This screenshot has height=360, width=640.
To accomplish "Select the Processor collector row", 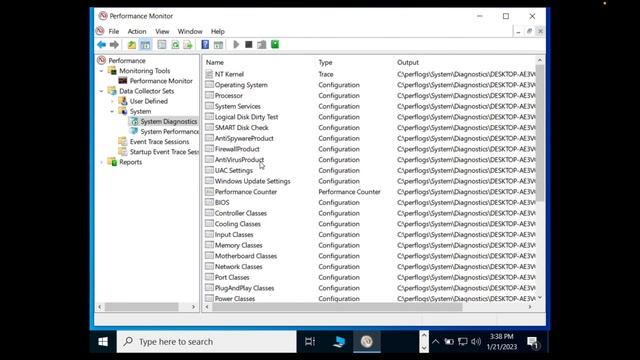I will (x=229, y=96).
